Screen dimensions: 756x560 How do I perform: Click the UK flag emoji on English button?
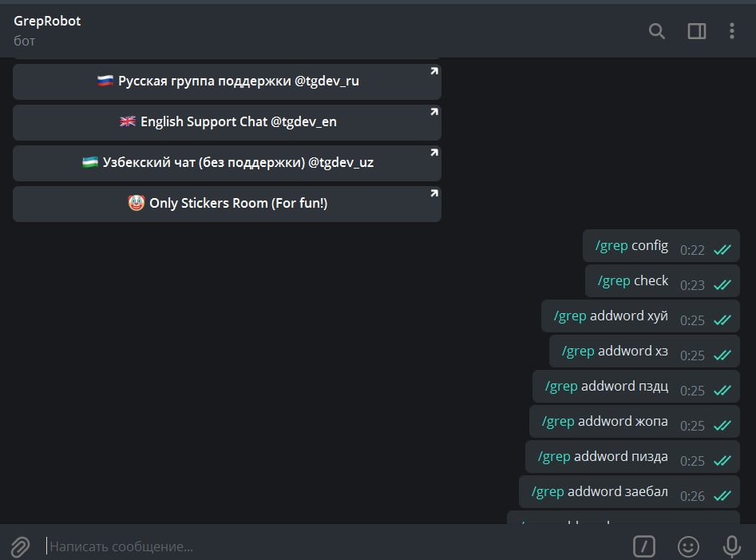click(128, 121)
